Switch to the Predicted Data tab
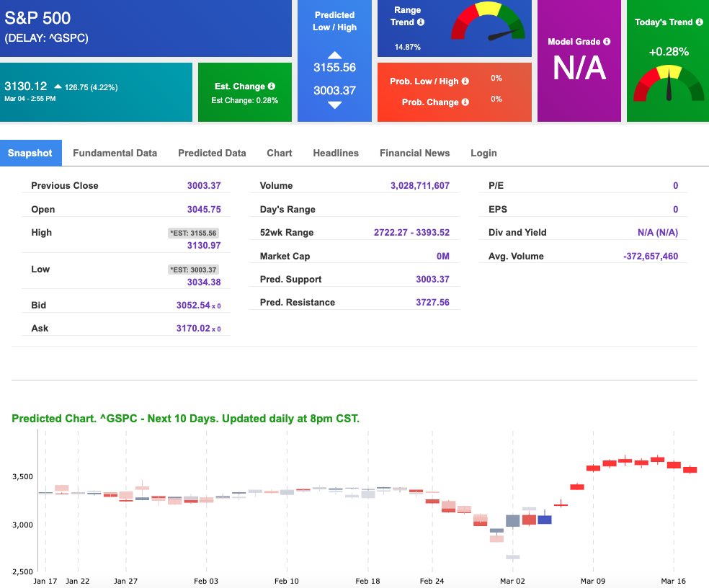The height and width of the screenshot is (588, 709). click(x=212, y=153)
